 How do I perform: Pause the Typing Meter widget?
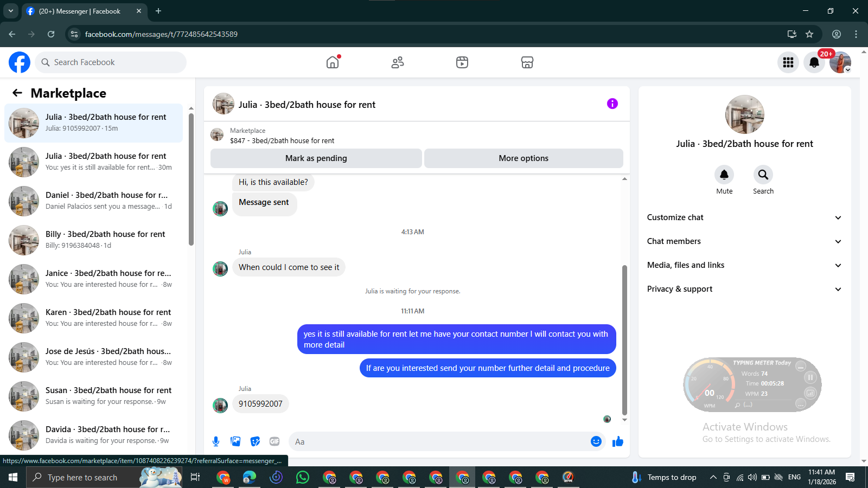tap(810, 377)
